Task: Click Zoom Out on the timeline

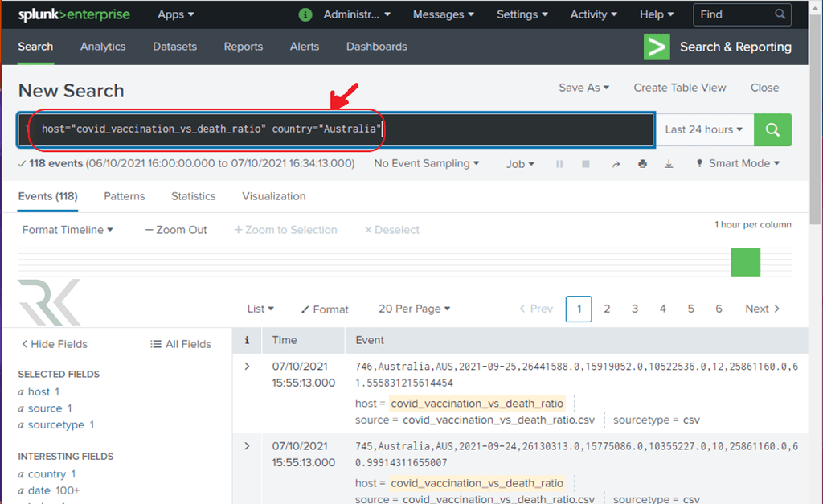Action: [x=176, y=230]
